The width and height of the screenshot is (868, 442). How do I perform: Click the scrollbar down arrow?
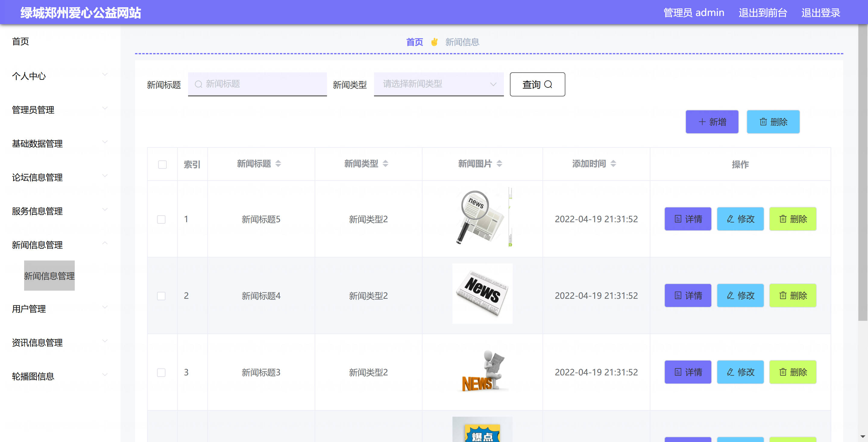(863, 437)
